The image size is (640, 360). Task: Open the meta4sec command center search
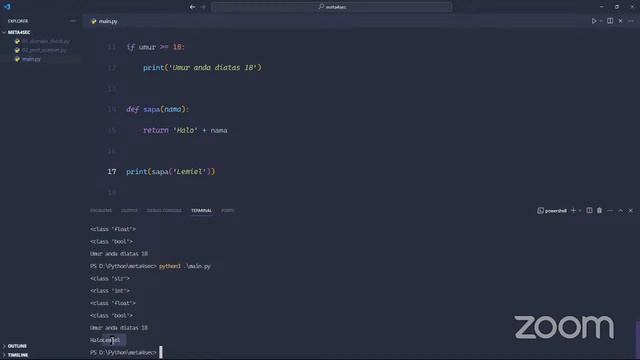coord(332,7)
